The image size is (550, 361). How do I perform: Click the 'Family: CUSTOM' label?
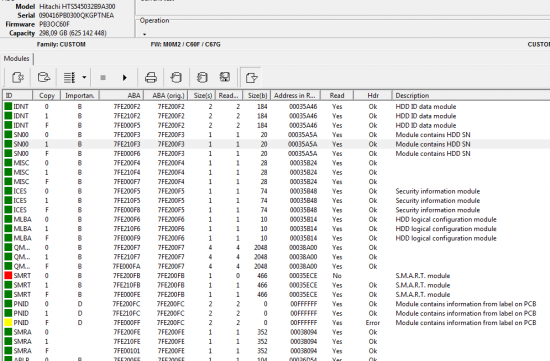(x=61, y=45)
